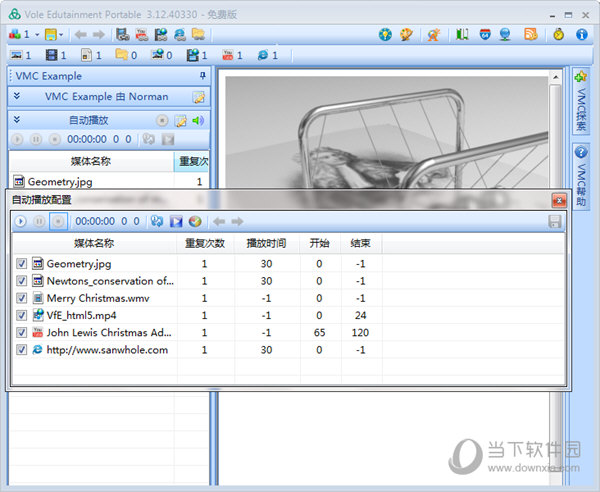Click the paint palette icon in toolbar
The height and width of the screenshot is (492, 600).
pyautogui.click(x=407, y=34)
